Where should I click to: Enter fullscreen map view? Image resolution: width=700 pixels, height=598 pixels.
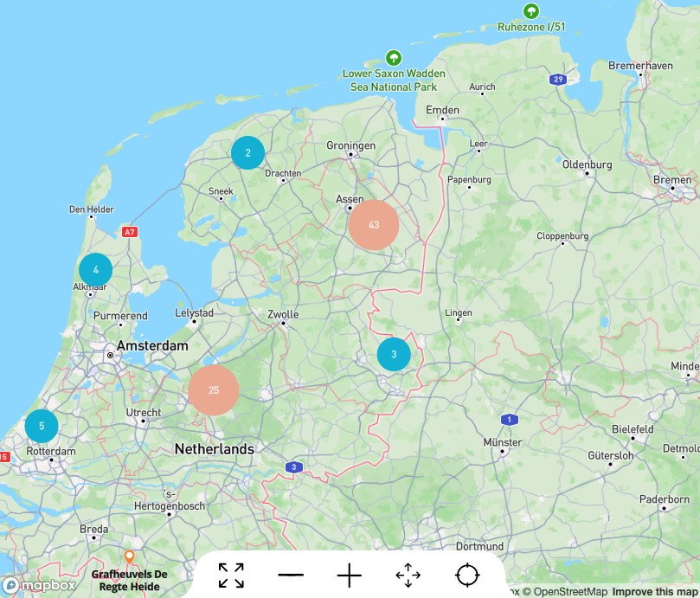[230, 575]
